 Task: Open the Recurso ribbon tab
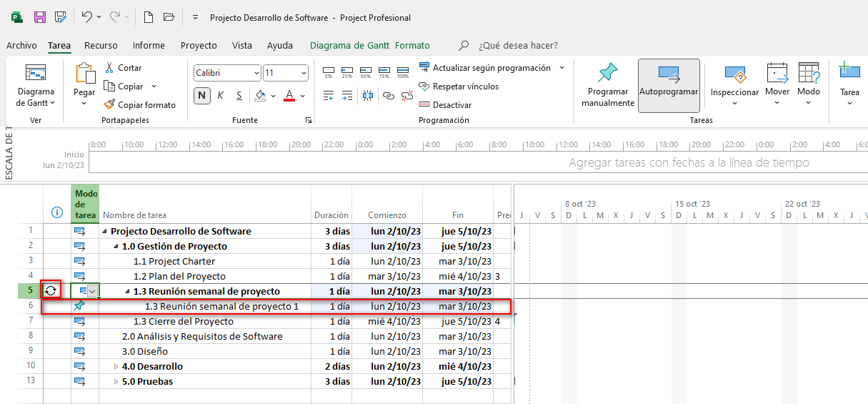pyautogui.click(x=101, y=45)
